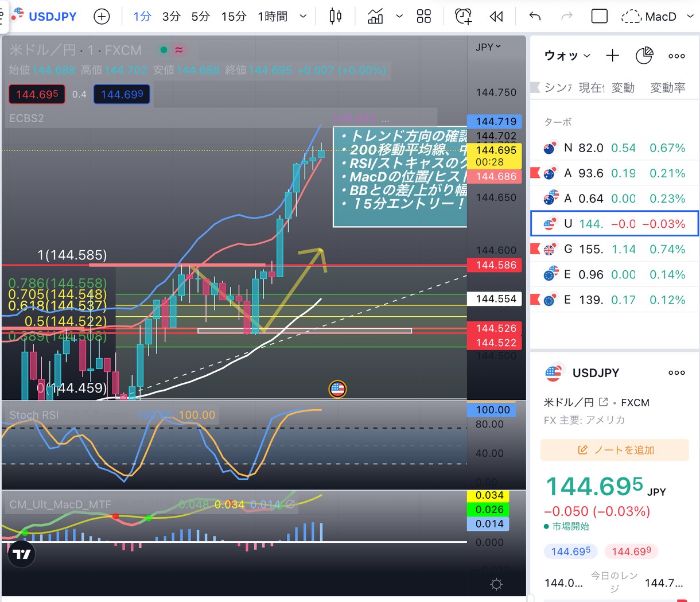700x602 pixels.
Task: Click the create alert clock icon
Action: (463, 16)
